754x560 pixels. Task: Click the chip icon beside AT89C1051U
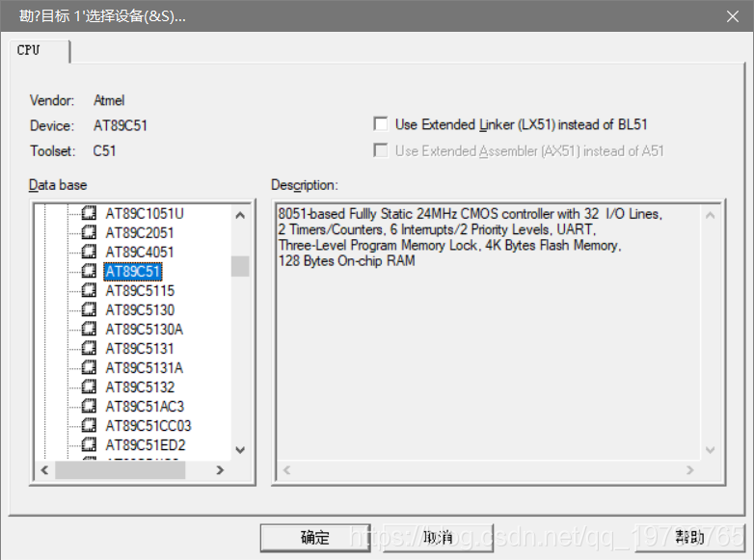89,213
